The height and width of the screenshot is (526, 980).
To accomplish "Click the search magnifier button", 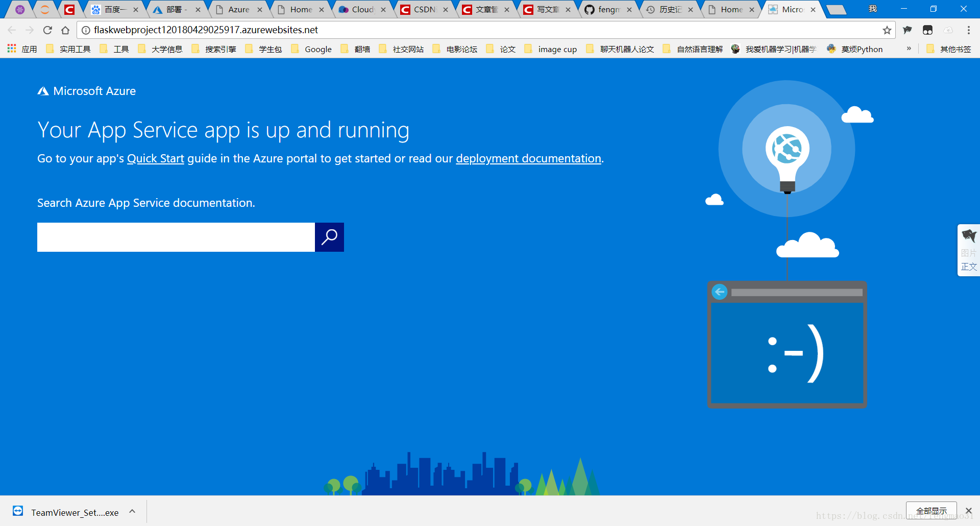I will (329, 237).
